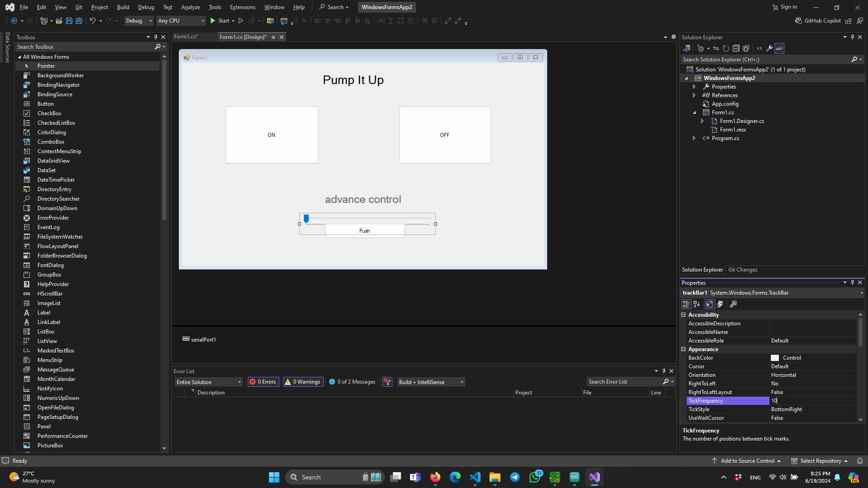Image resolution: width=868 pixels, height=488 pixels.
Task: Toggle the 0 Errors filter
Action: click(x=263, y=382)
